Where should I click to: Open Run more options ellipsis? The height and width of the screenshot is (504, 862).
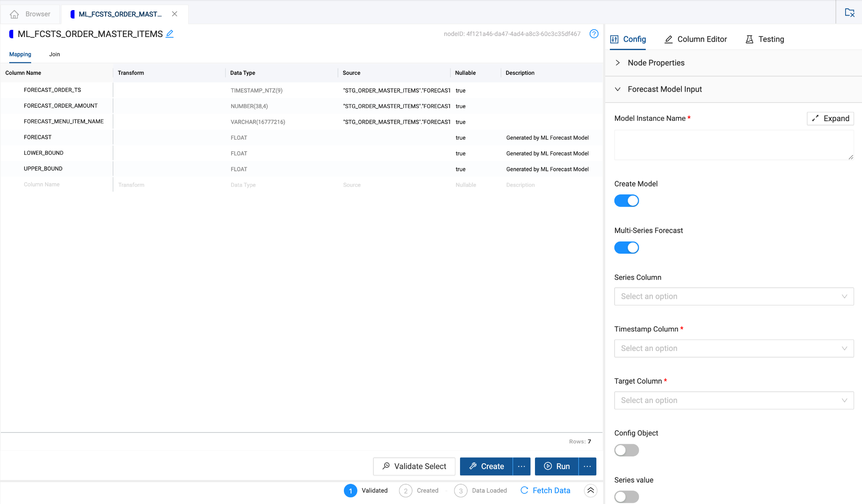point(588,466)
